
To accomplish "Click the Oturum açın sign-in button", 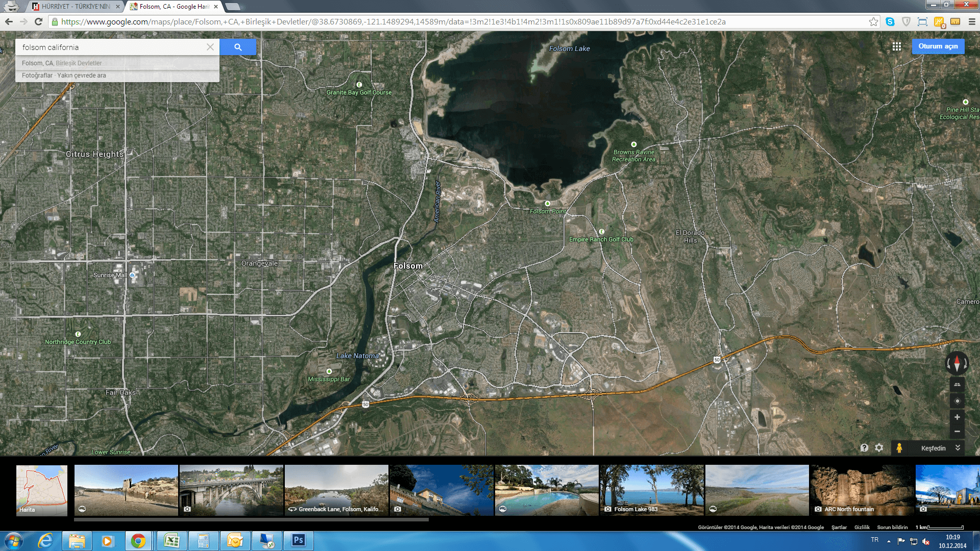I will (938, 46).
